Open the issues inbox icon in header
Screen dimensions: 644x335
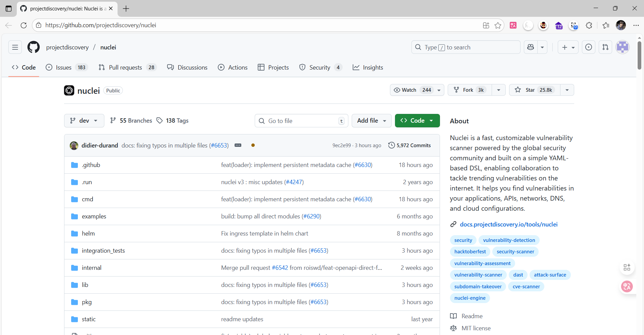(x=589, y=47)
